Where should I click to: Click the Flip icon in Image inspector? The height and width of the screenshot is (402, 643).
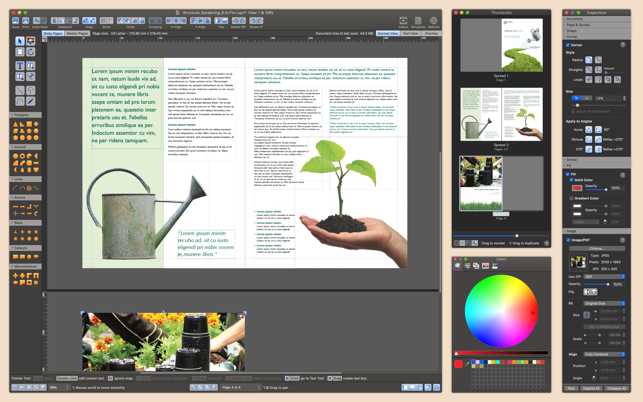pos(591,292)
